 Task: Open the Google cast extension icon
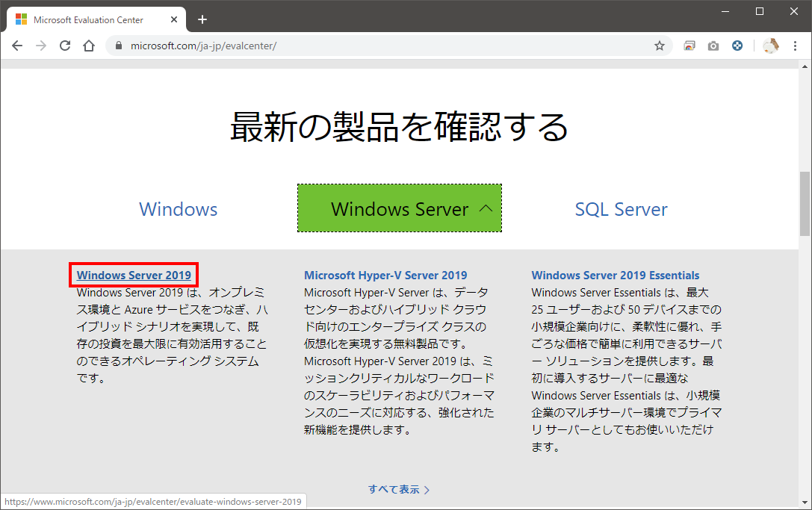tap(689, 46)
